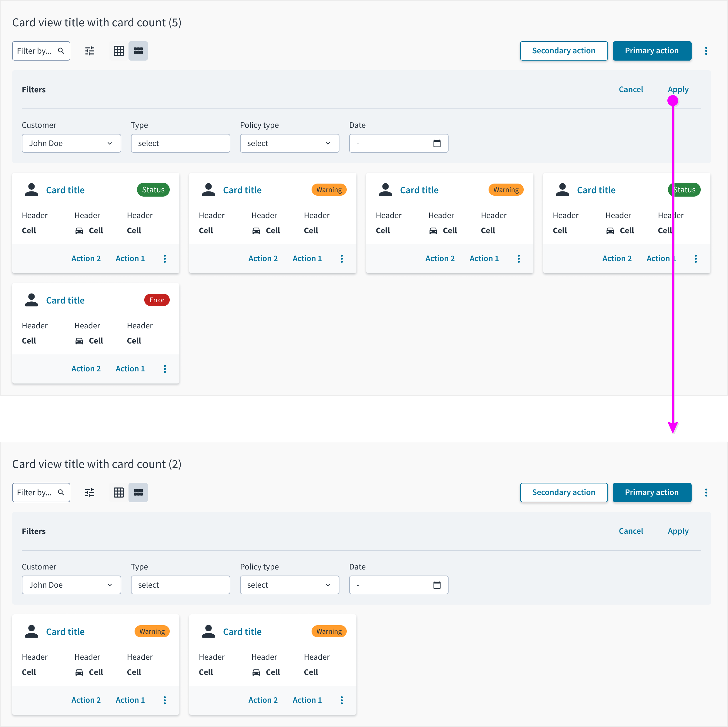
Task: Click Date input field in count (5) view
Action: coord(398,143)
